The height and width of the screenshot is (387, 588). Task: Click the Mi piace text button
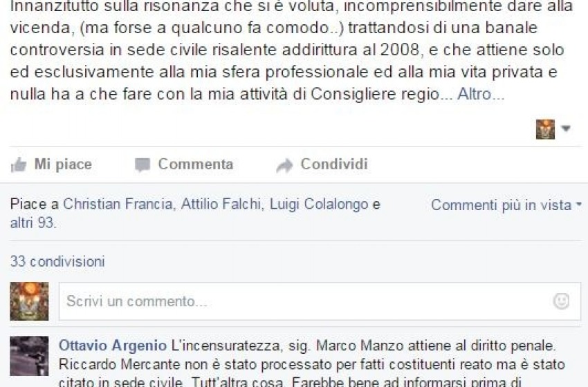(x=63, y=164)
